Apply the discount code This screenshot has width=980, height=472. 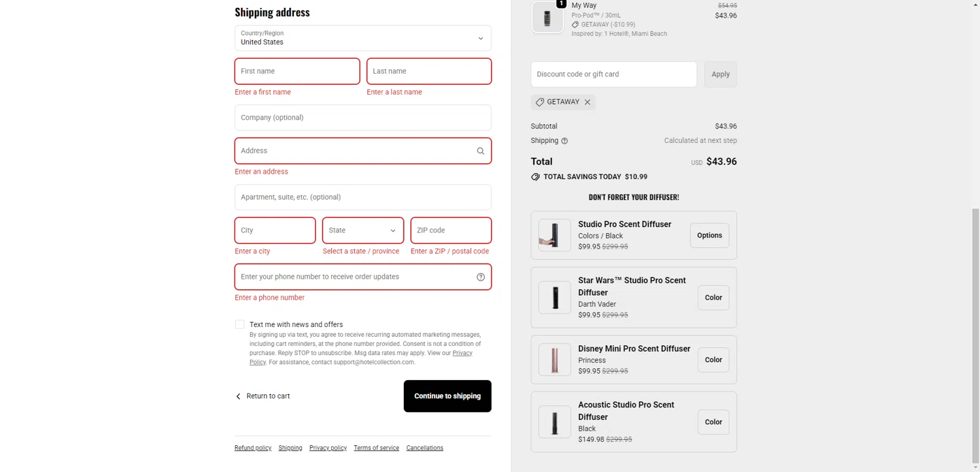click(x=720, y=74)
